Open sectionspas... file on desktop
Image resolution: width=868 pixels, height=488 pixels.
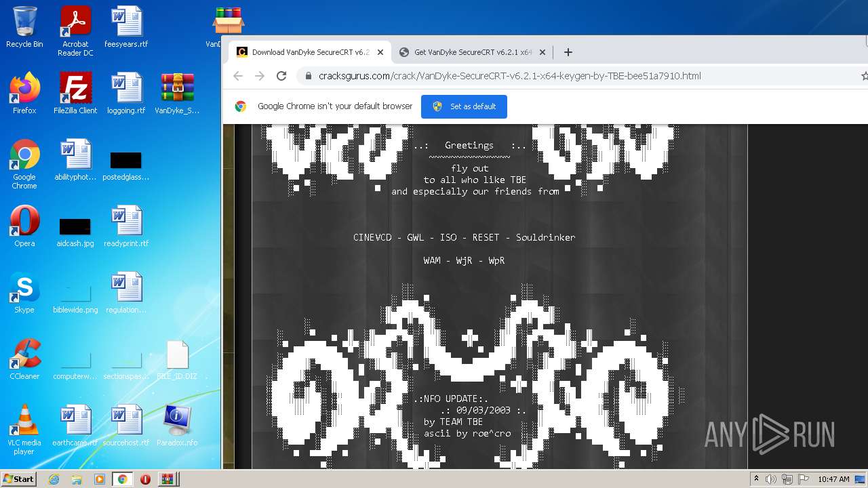pyautogui.click(x=126, y=365)
